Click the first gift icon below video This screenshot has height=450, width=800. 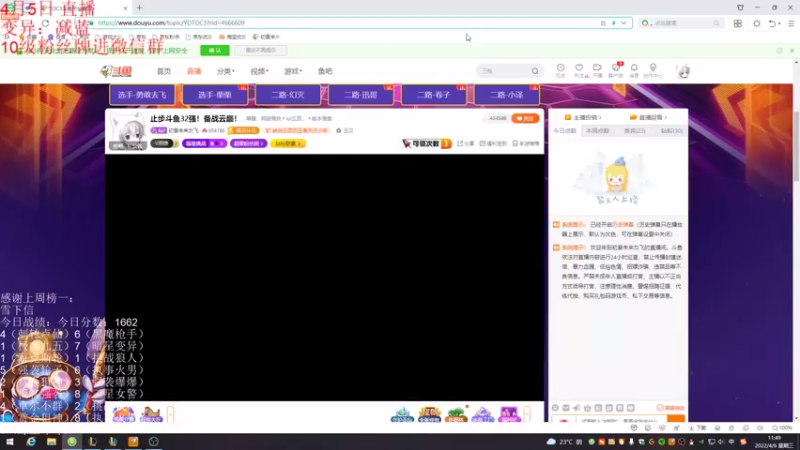(x=123, y=414)
